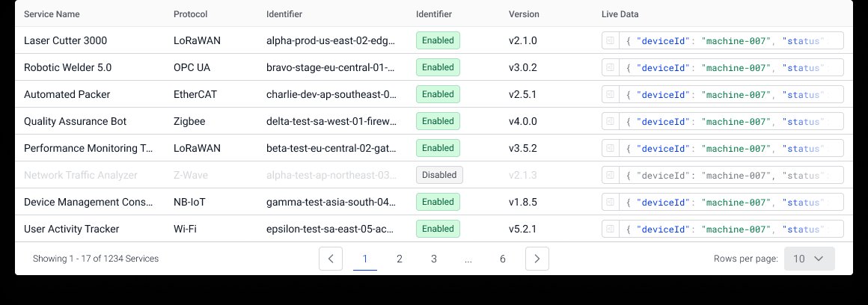This screenshot has width=868, height=305.
Task: Toggle Enabled badge for Laser Cutter 3000
Action: pos(438,40)
